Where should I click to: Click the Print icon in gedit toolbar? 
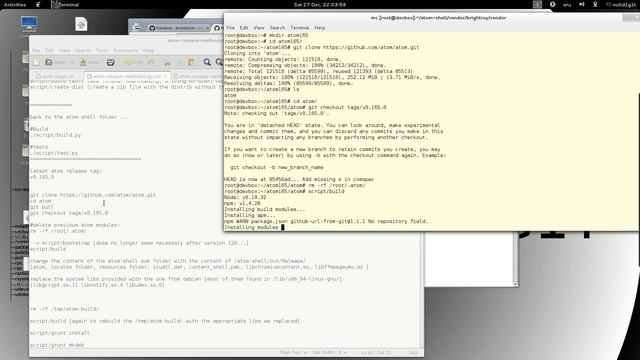[x=110, y=62]
